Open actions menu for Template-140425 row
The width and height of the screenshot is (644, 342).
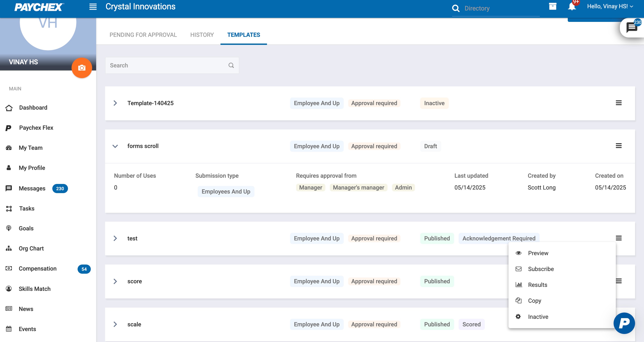pyautogui.click(x=619, y=103)
